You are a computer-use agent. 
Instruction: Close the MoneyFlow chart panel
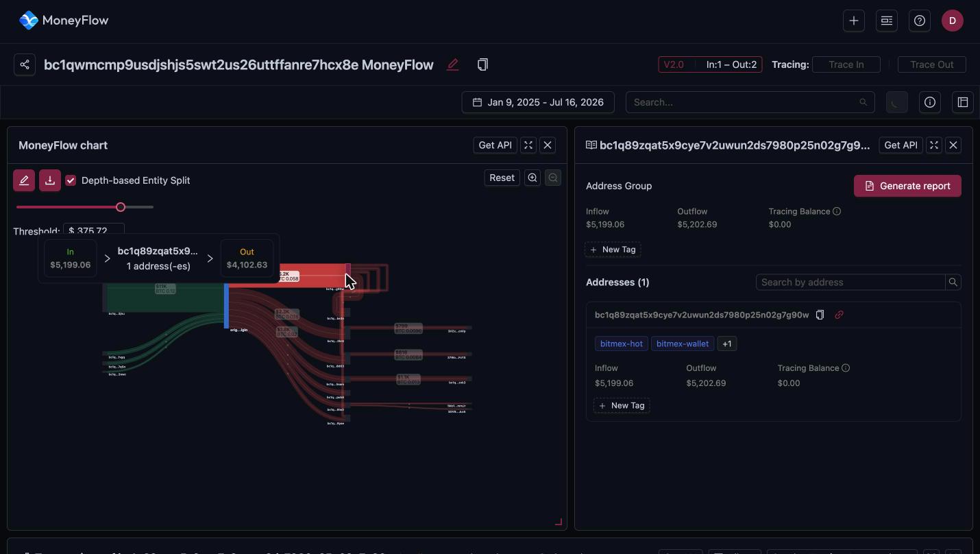tap(548, 145)
